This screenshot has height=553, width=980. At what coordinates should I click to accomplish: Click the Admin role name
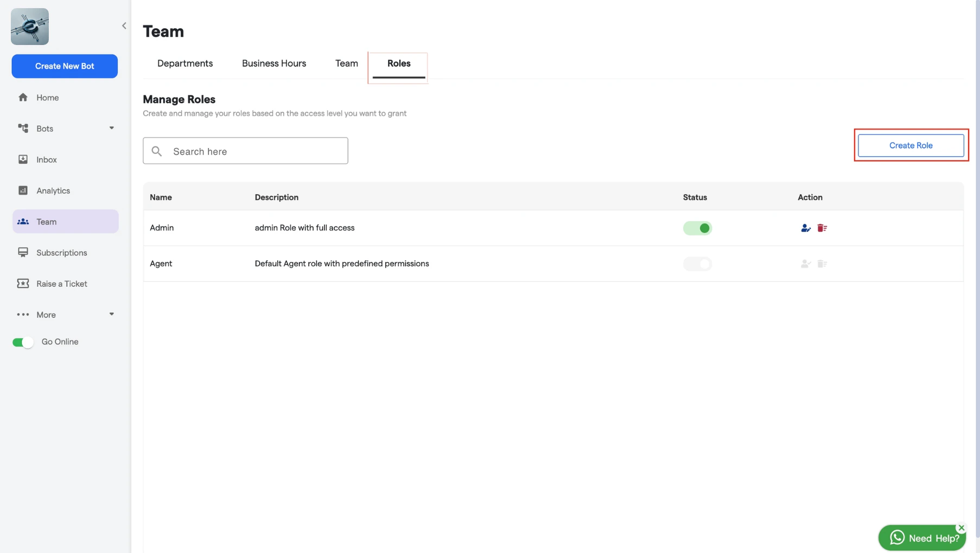tap(162, 228)
